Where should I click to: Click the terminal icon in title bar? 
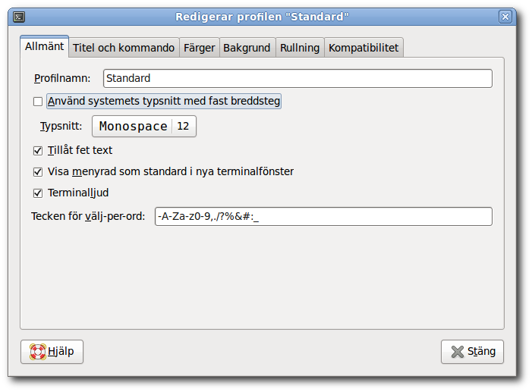coord(19,17)
